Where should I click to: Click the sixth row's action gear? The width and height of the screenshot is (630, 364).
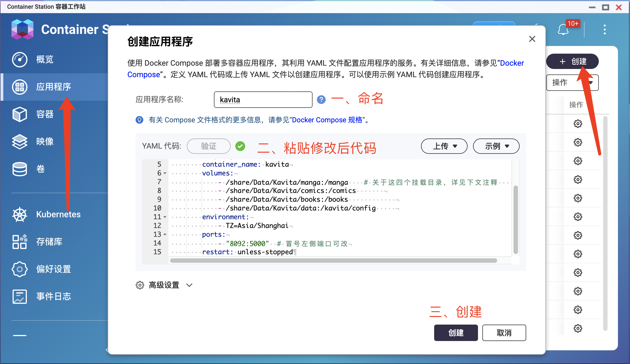(578, 217)
